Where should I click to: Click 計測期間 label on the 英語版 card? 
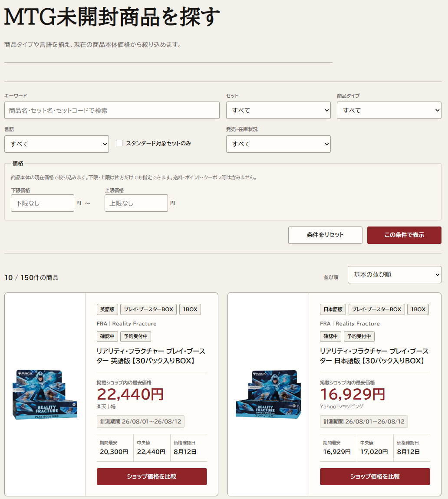click(140, 422)
